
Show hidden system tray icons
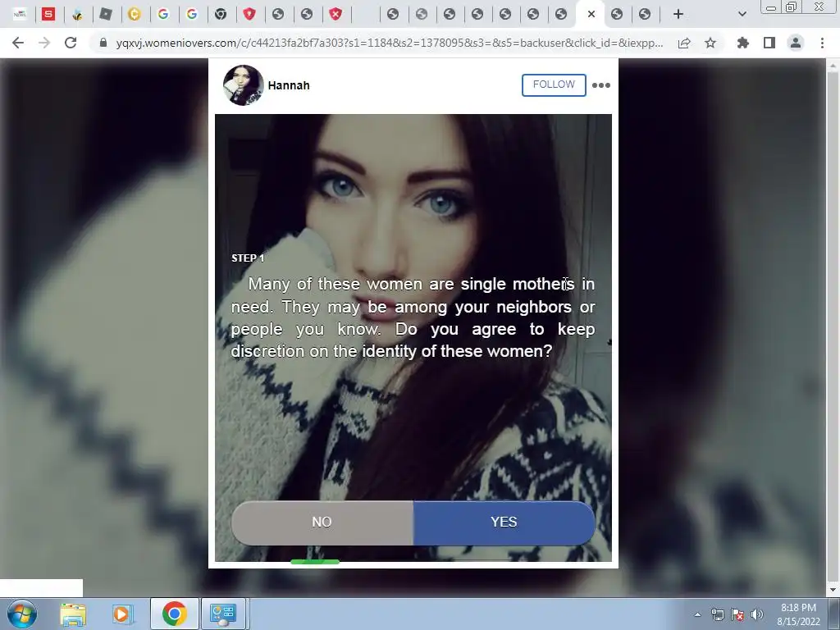tap(697, 614)
